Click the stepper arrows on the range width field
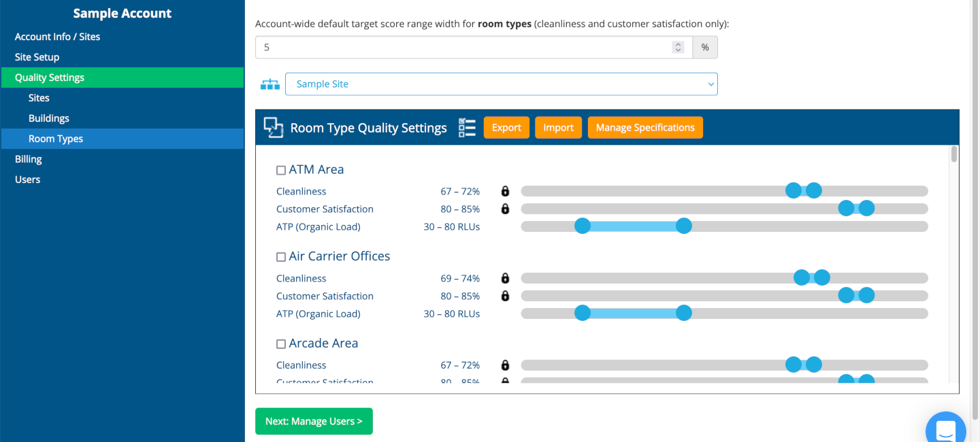The height and width of the screenshot is (442, 980). (x=678, y=48)
